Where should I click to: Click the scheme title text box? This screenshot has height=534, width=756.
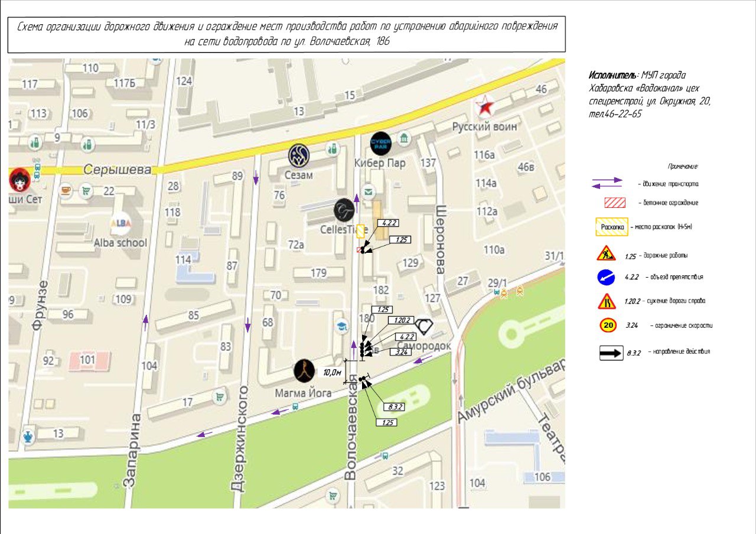[286, 34]
